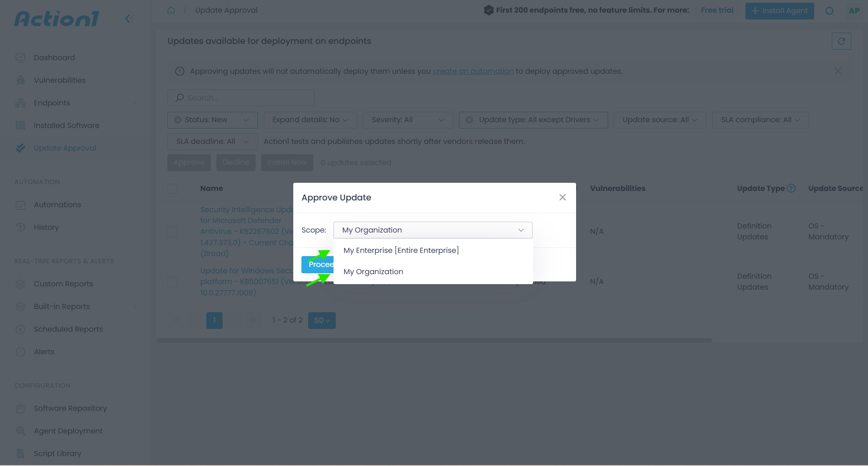Open the SLA deadline: All dropdown
This screenshot has height=466, width=868.
click(x=213, y=142)
